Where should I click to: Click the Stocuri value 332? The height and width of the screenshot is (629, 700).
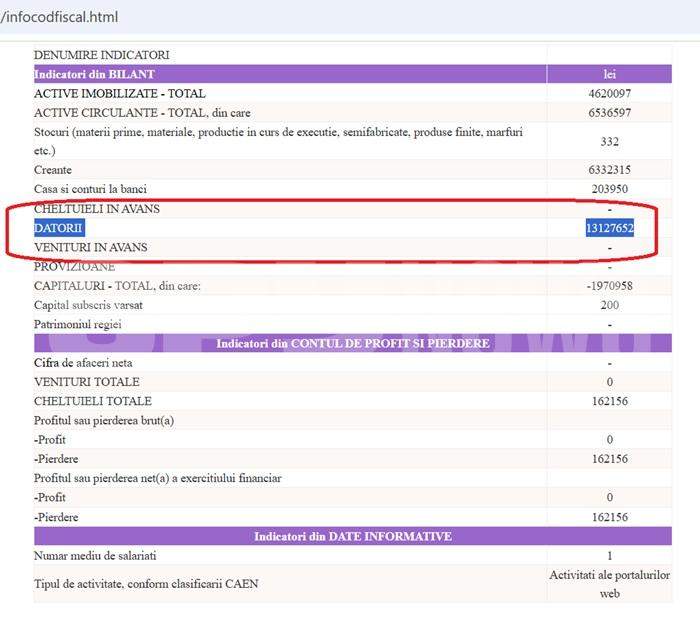point(609,142)
